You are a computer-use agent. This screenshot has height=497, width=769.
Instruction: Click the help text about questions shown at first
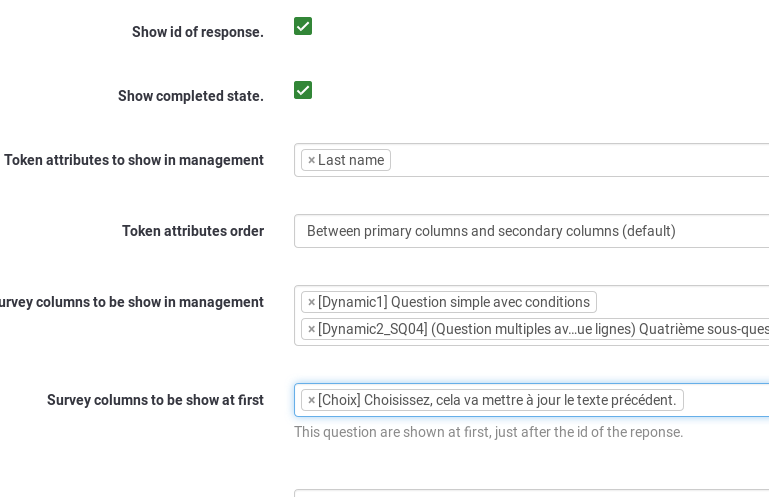point(489,432)
